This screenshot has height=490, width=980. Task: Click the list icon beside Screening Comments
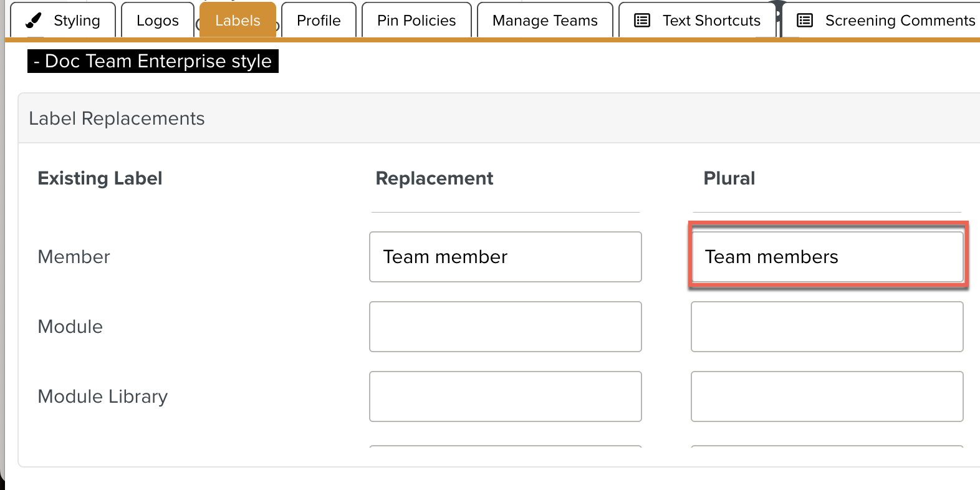805,21
